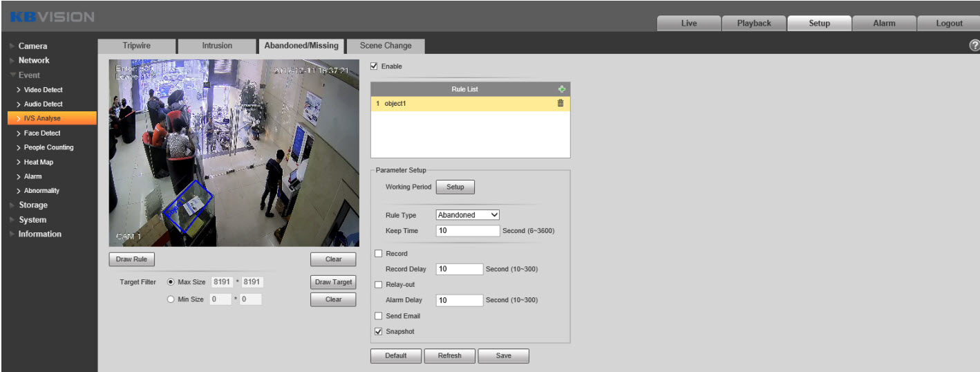The height and width of the screenshot is (372, 980).
Task: Save the current settings
Action: 503,355
